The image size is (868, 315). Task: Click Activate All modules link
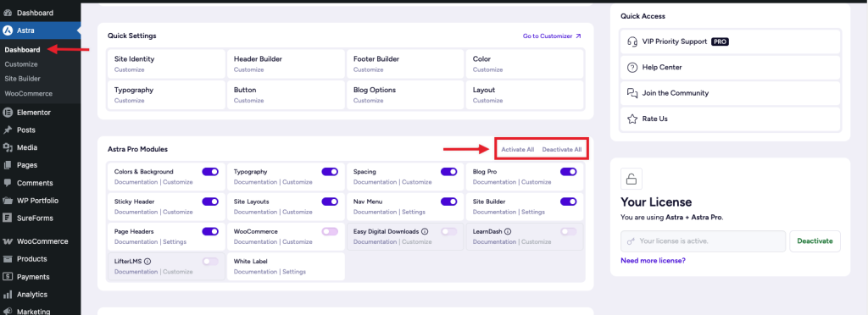(x=518, y=149)
